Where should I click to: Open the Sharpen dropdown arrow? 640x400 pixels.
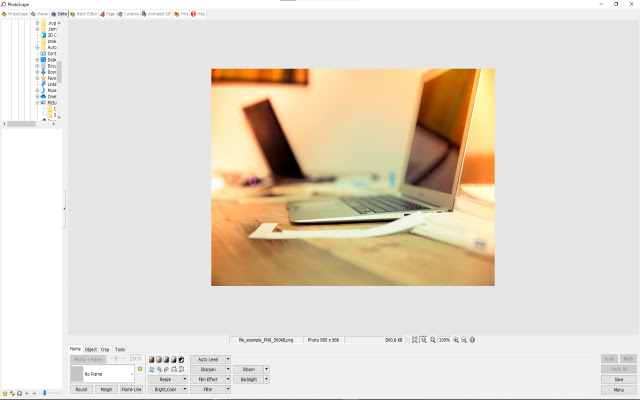click(x=228, y=369)
